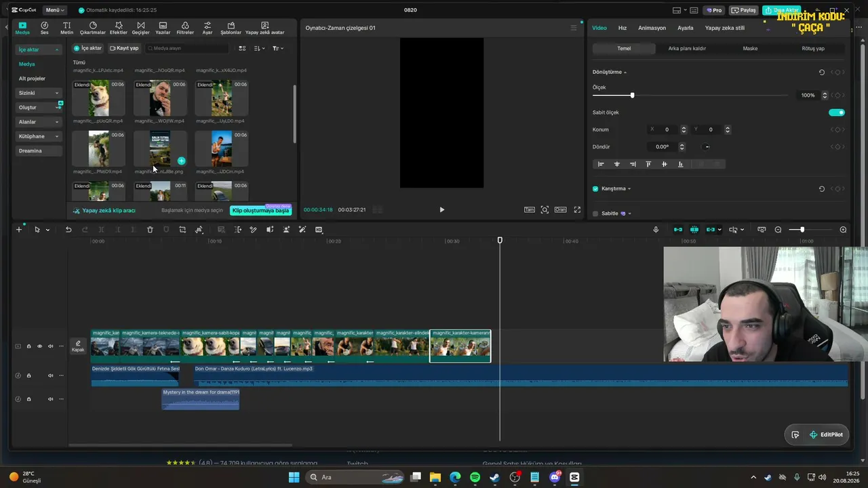Click the undo arrow in timeline toolbar
The width and height of the screenshot is (868, 488).
tap(68, 230)
